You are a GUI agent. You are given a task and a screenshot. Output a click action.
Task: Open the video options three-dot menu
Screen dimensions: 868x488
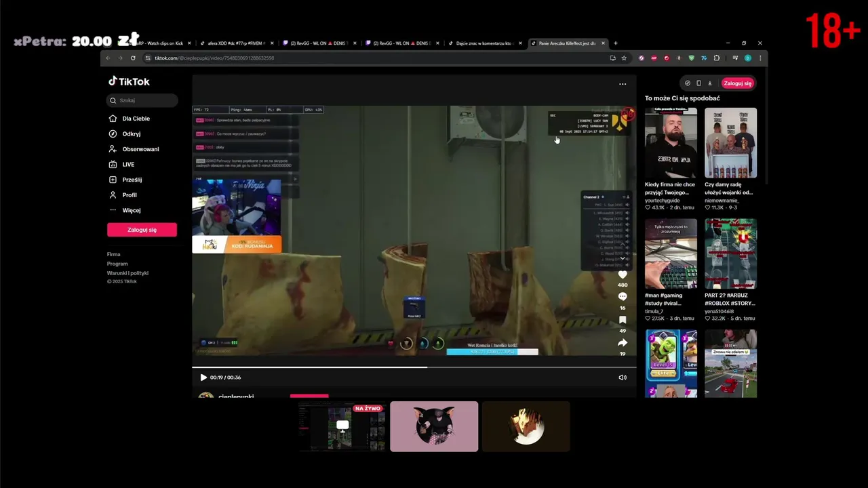623,84
